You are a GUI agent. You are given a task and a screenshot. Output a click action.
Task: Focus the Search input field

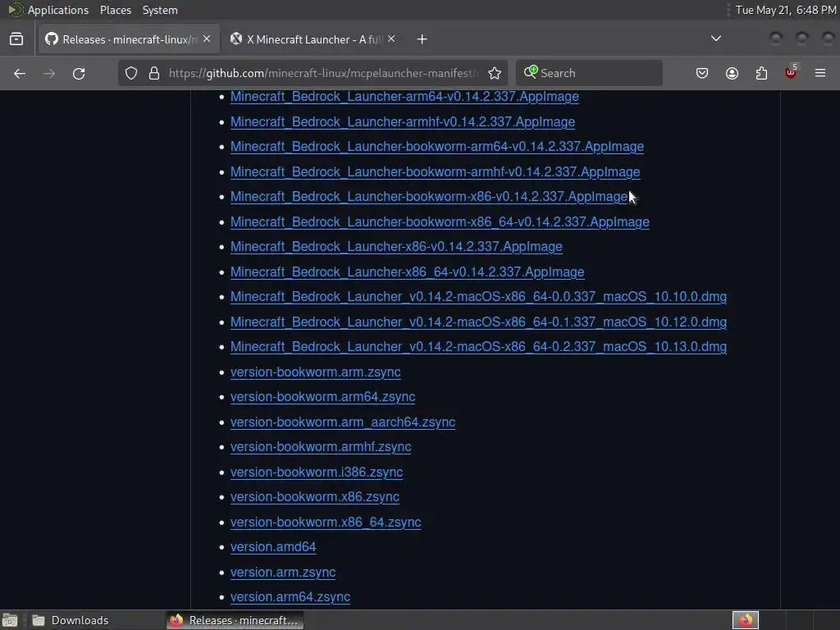(x=589, y=73)
